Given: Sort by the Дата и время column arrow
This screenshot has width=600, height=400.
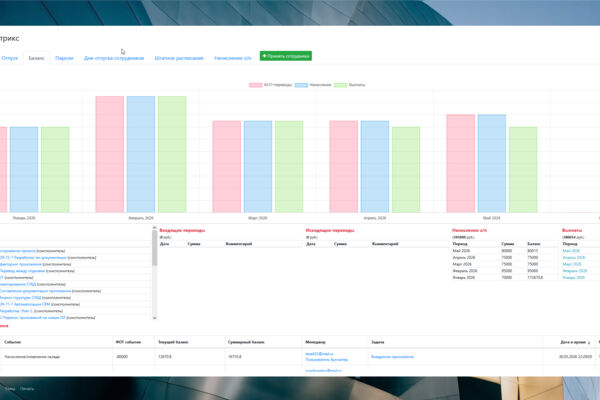Looking at the screenshot, I should [x=589, y=343].
